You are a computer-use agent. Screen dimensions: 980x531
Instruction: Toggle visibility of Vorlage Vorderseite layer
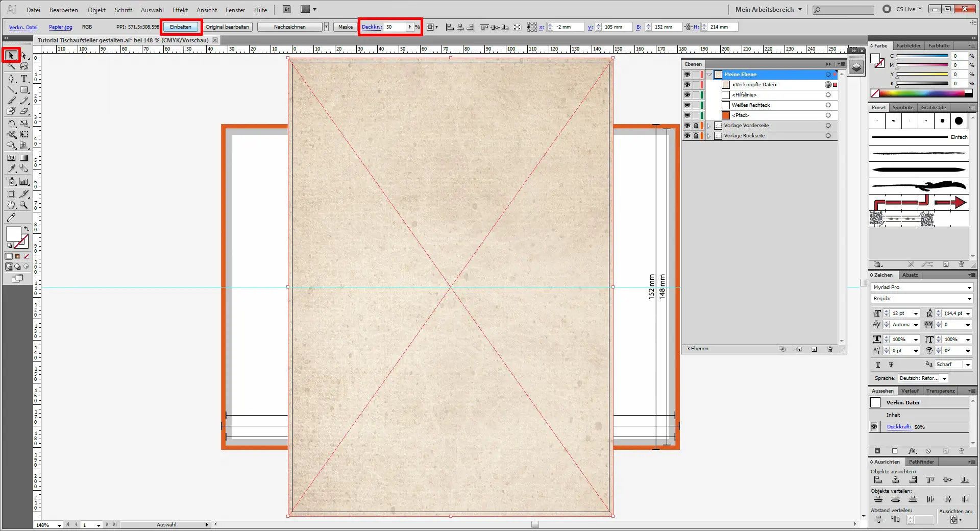(687, 126)
